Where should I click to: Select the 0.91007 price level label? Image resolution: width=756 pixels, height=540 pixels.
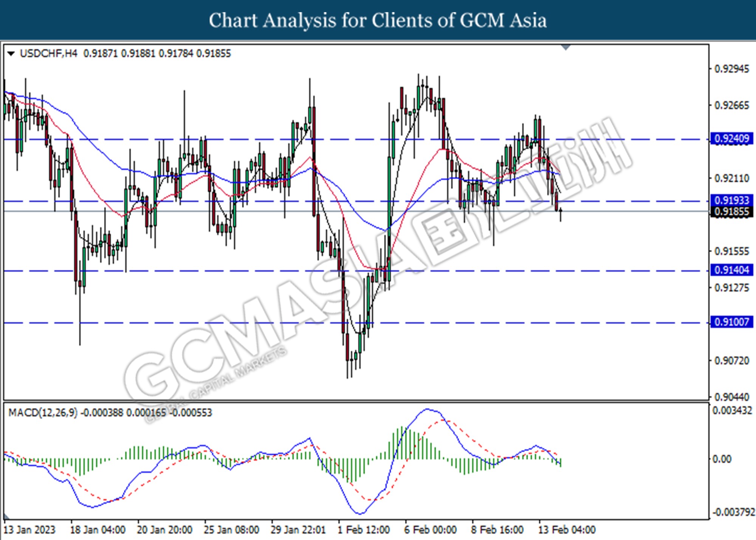[732, 322]
